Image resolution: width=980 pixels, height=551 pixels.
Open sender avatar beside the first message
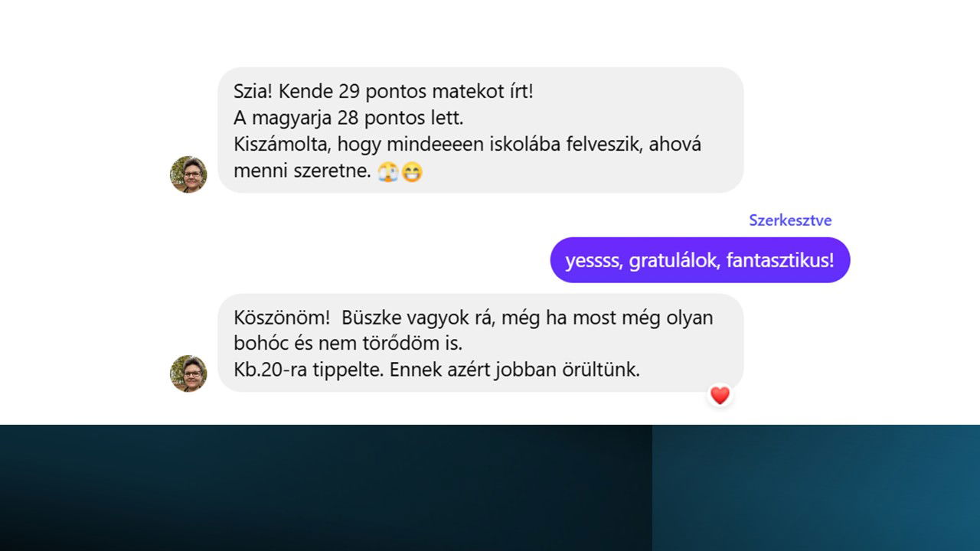[188, 174]
